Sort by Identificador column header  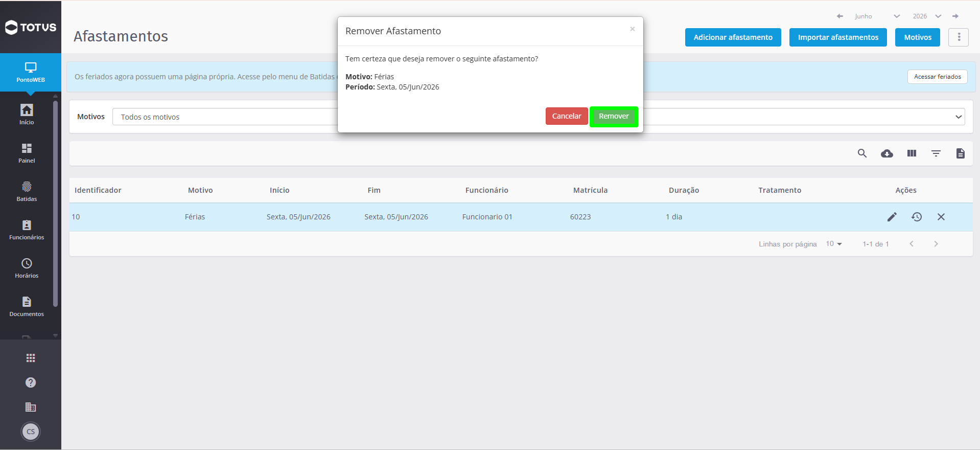98,190
